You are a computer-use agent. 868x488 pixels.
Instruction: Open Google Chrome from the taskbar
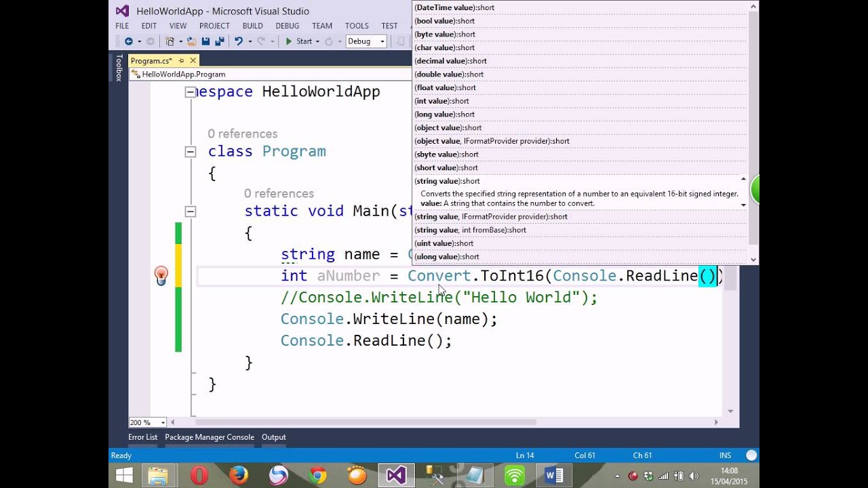pos(317,475)
